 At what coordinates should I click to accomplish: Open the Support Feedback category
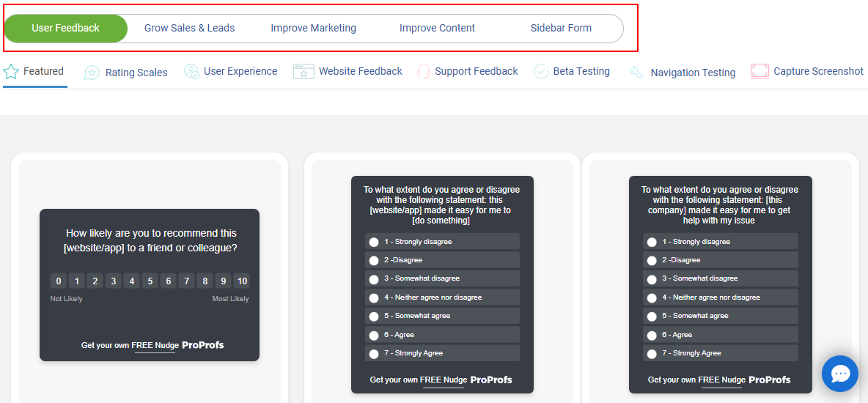pos(476,71)
